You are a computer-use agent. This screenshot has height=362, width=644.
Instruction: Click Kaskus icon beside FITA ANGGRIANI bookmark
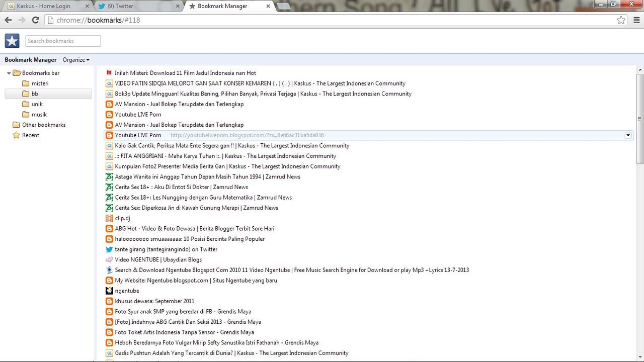[109, 156]
